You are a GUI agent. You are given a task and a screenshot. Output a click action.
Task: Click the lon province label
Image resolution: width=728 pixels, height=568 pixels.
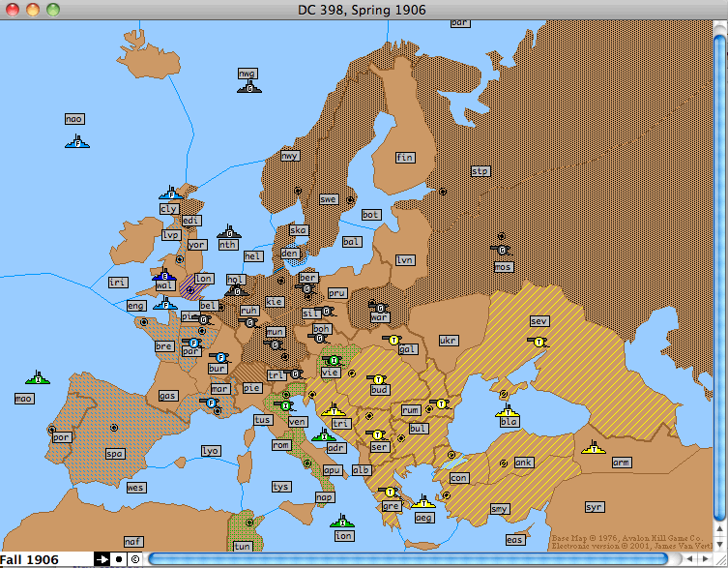(x=203, y=279)
